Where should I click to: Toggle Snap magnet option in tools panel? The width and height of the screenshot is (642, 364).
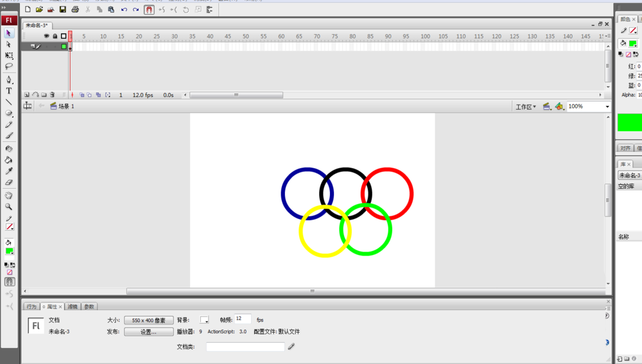[10, 282]
